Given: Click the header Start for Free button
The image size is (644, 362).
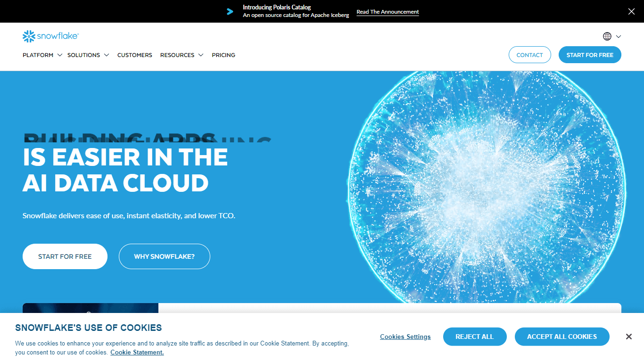Looking at the screenshot, I should [x=590, y=55].
